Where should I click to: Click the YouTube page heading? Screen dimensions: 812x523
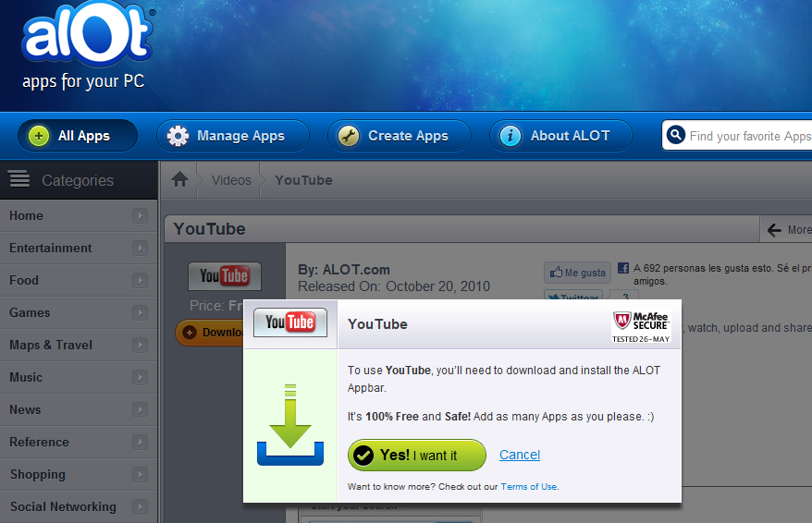(209, 228)
